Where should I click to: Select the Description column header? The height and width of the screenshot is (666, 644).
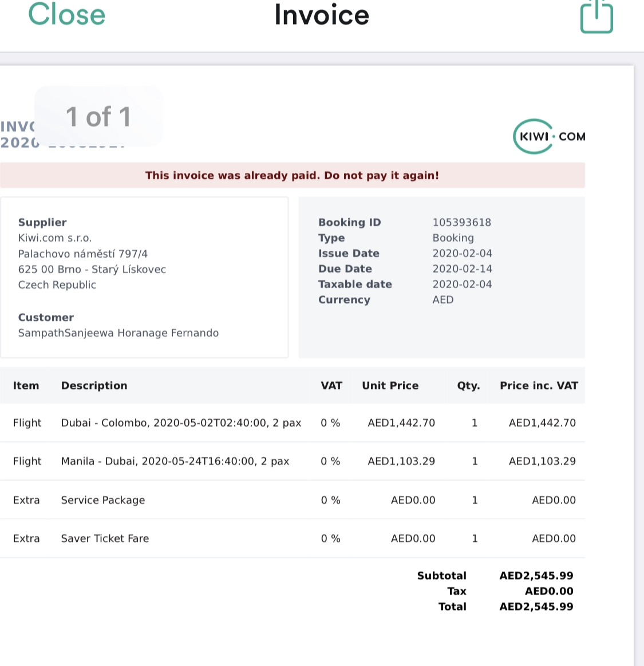click(94, 385)
